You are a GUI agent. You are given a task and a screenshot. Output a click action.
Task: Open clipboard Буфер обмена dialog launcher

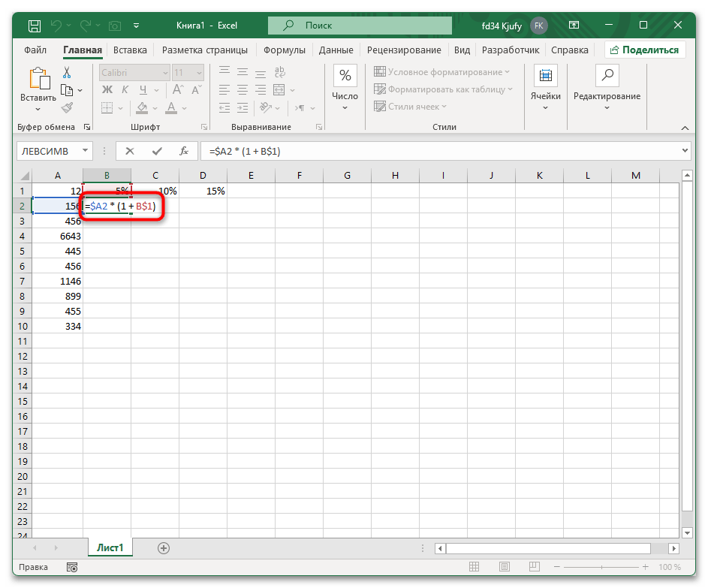point(86,128)
